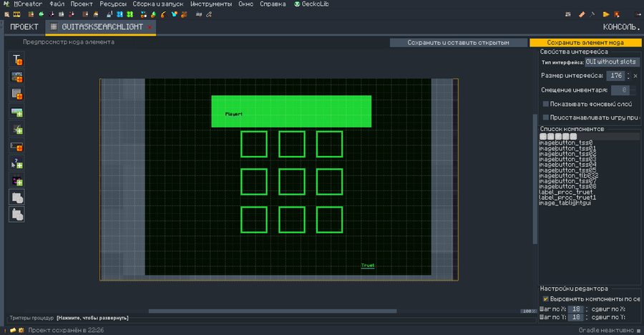Select the add input slot tool
The width and height of the screenshot is (644, 335).
[17, 198]
